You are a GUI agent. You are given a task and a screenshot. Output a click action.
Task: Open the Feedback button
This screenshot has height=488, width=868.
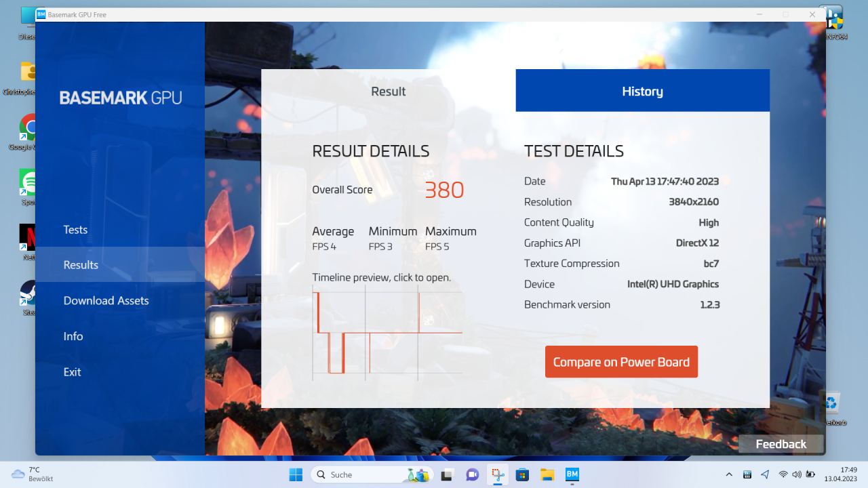(781, 444)
